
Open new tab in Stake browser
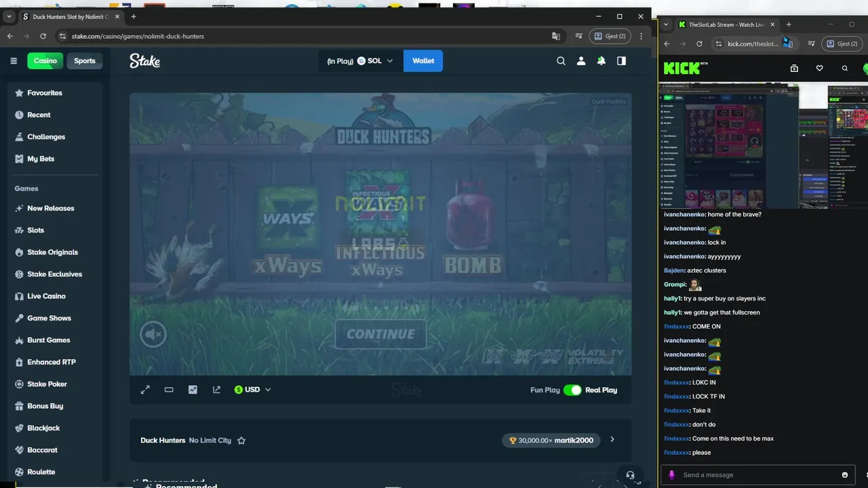[x=134, y=16]
